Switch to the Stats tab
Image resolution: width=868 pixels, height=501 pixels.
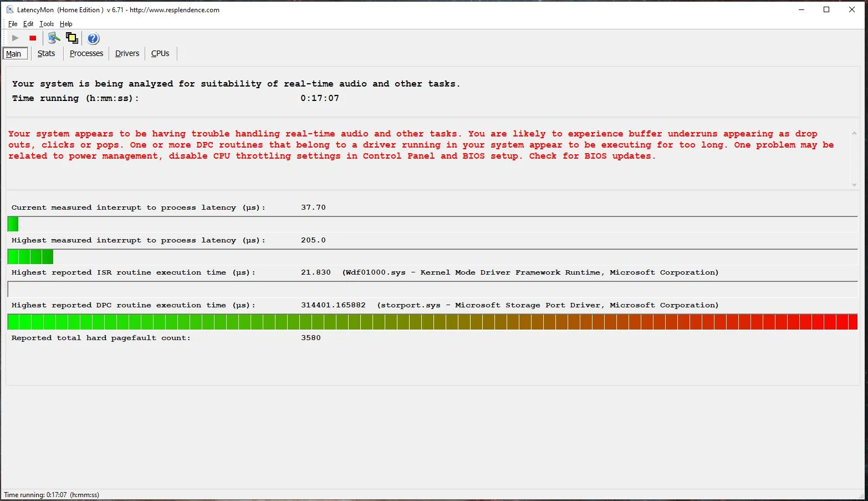tap(47, 53)
